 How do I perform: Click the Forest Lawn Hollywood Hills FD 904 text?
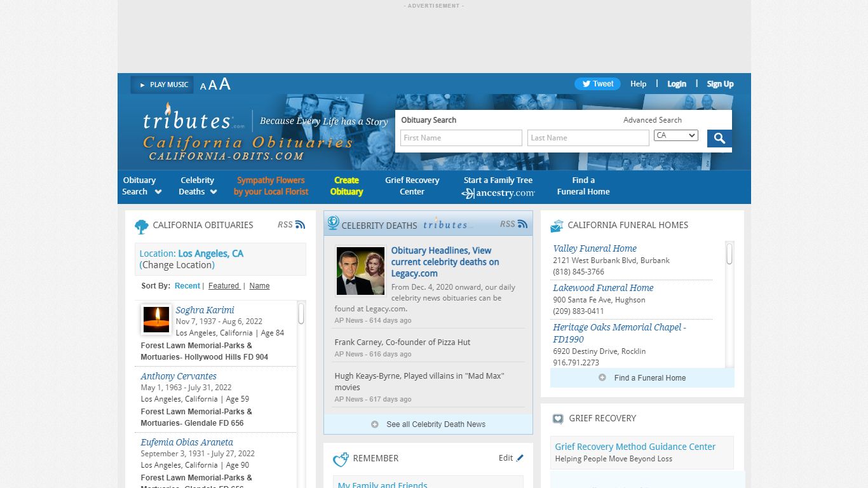(205, 351)
